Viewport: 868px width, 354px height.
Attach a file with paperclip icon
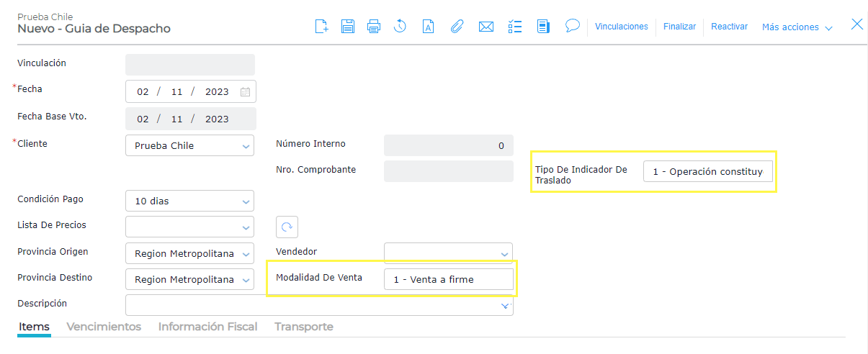coord(457,27)
